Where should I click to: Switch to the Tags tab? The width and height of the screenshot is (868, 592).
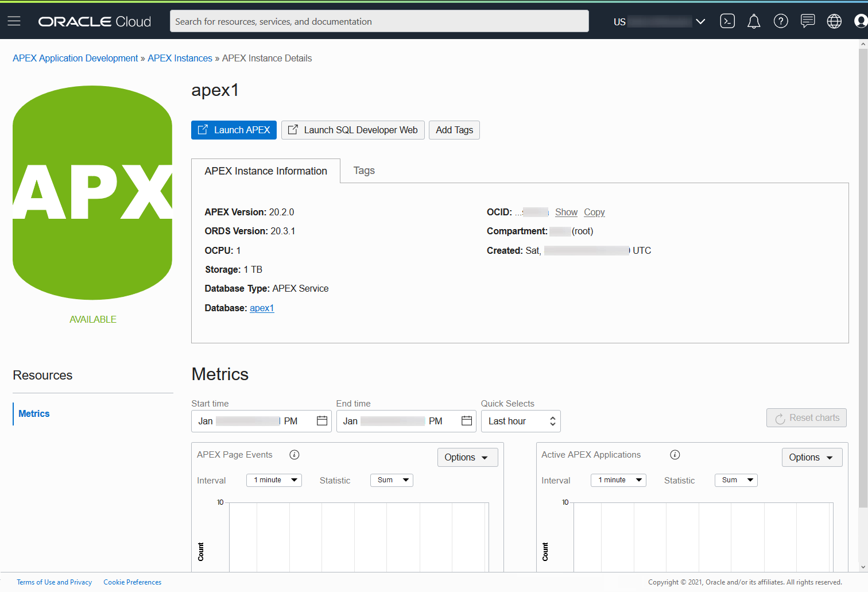(x=364, y=171)
